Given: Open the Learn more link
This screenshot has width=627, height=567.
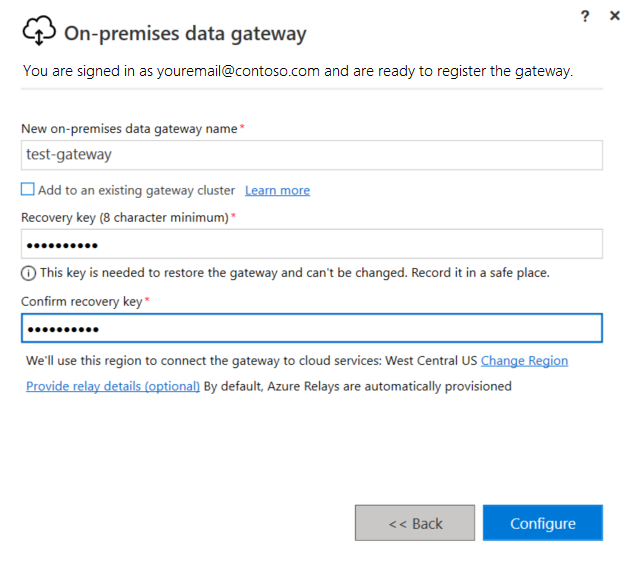Looking at the screenshot, I should tap(277, 190).
